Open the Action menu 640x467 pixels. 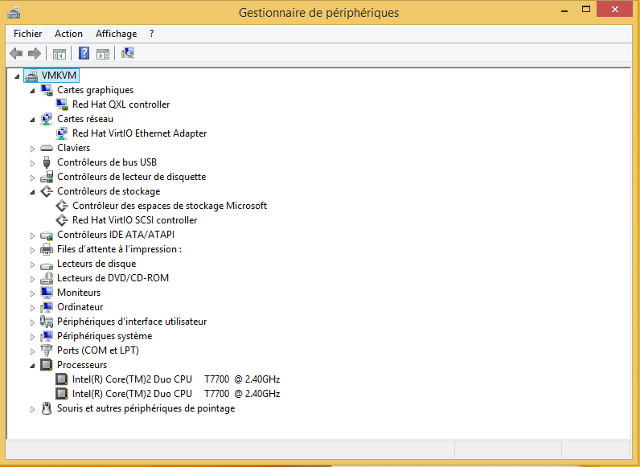[x=69, y=34]
